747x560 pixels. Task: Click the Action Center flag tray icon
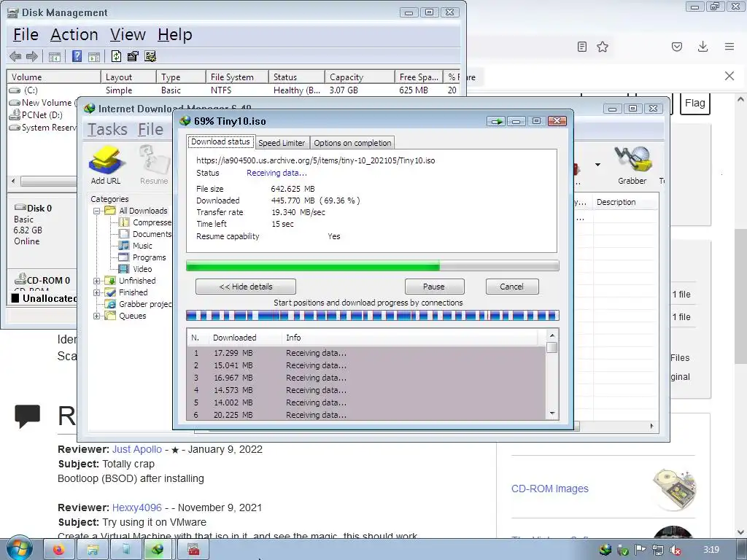tap(640, 550)
